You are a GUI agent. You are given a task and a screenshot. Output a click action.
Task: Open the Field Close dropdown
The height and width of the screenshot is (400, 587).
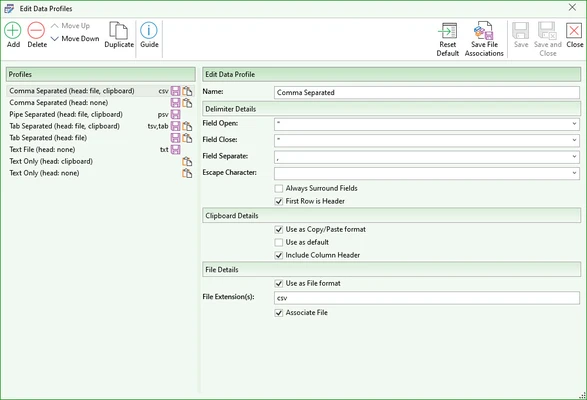coord(574,140)
